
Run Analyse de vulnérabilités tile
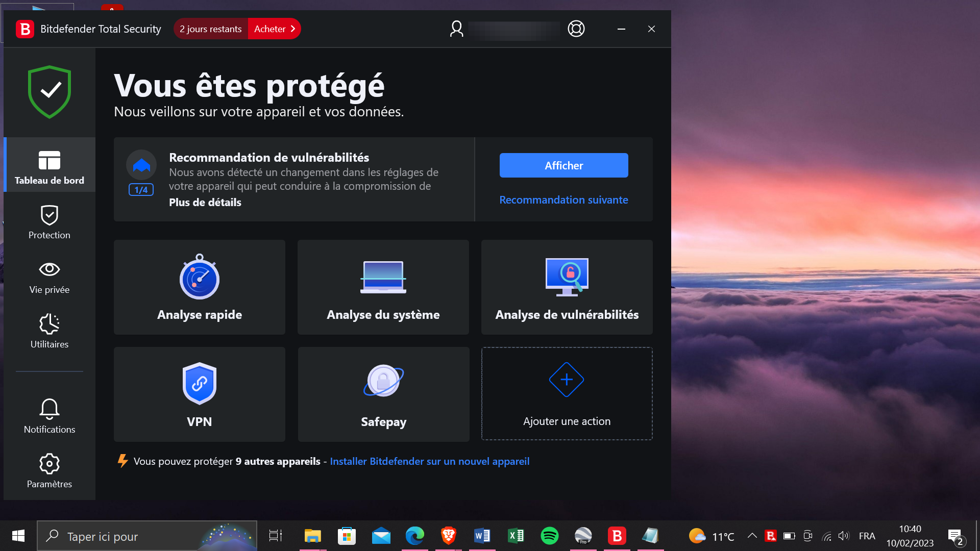click(567, 287)
